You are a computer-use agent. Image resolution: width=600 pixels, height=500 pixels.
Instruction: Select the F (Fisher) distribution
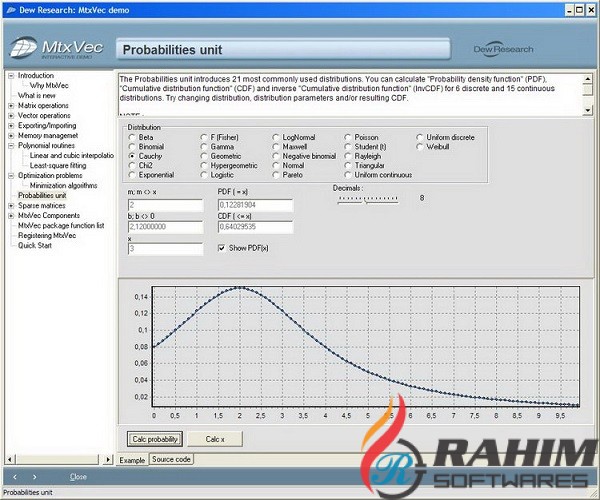[220, 137]
